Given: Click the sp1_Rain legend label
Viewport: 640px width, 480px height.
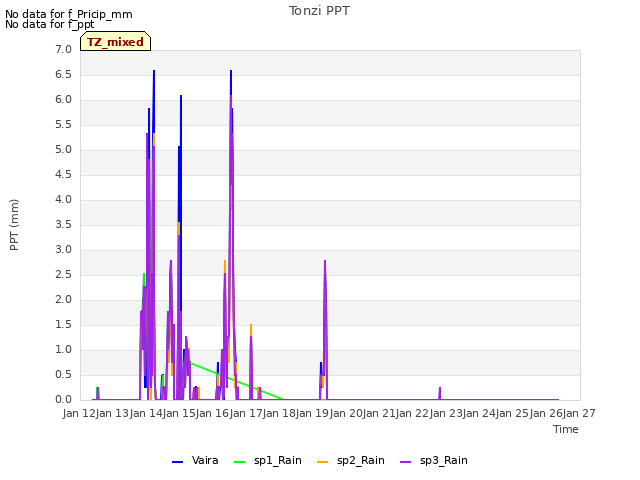Looking at the screenshot, I should tap(278, 460).
